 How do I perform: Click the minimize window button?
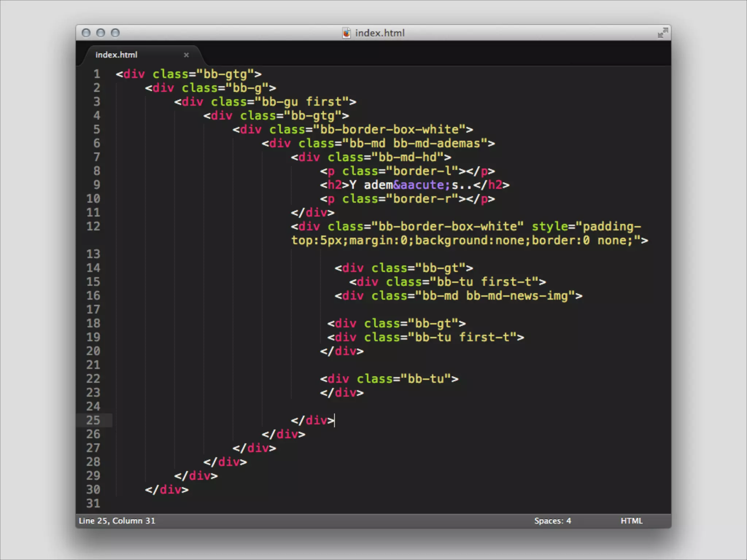(x=101, y=33)
